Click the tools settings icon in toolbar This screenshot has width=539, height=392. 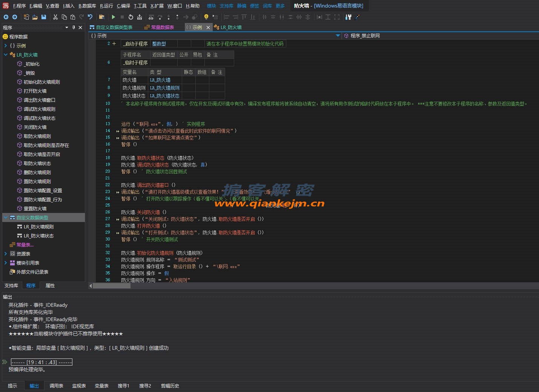tap(348, 17)
